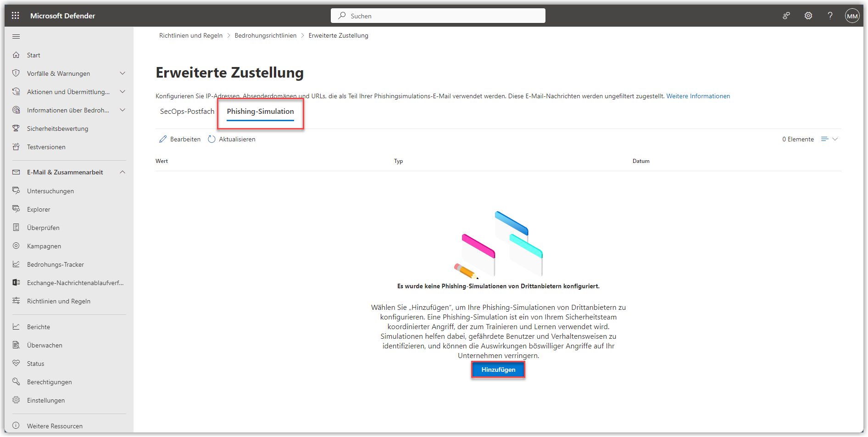The width and height of the screenshot is (868, 437).
Task: Click Aktualisieren to refresh list
Action: [232, 139]
